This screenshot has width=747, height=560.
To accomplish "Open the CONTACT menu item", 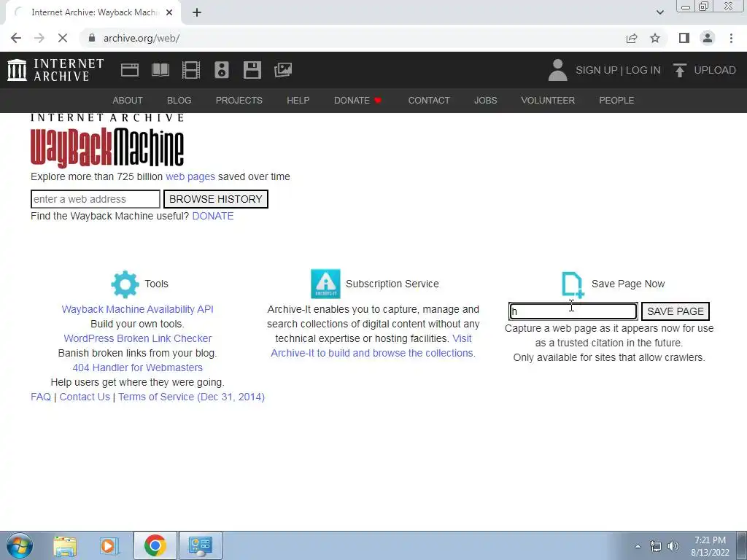I will click(429, 101).
